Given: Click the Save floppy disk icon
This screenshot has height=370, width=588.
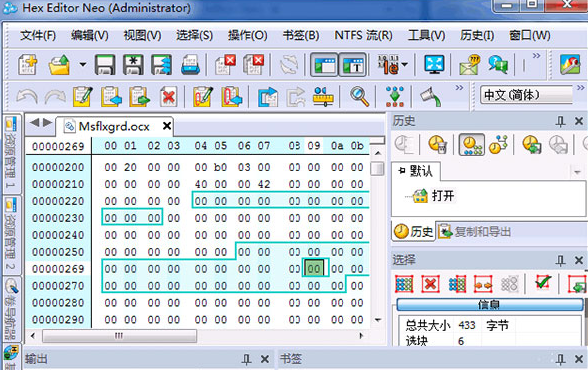Looking at the screenshot, I should 105,64.
